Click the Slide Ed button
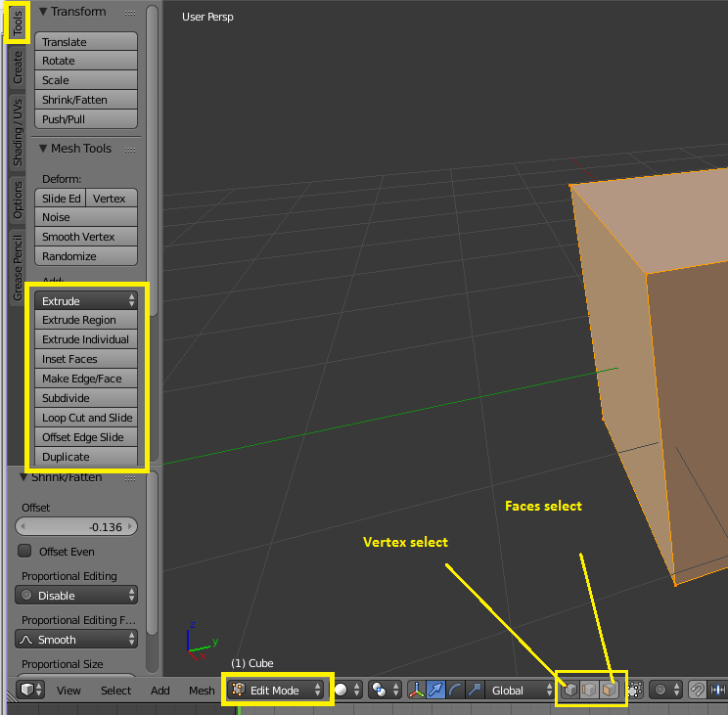The image size is (728, 715). [61, 199]
